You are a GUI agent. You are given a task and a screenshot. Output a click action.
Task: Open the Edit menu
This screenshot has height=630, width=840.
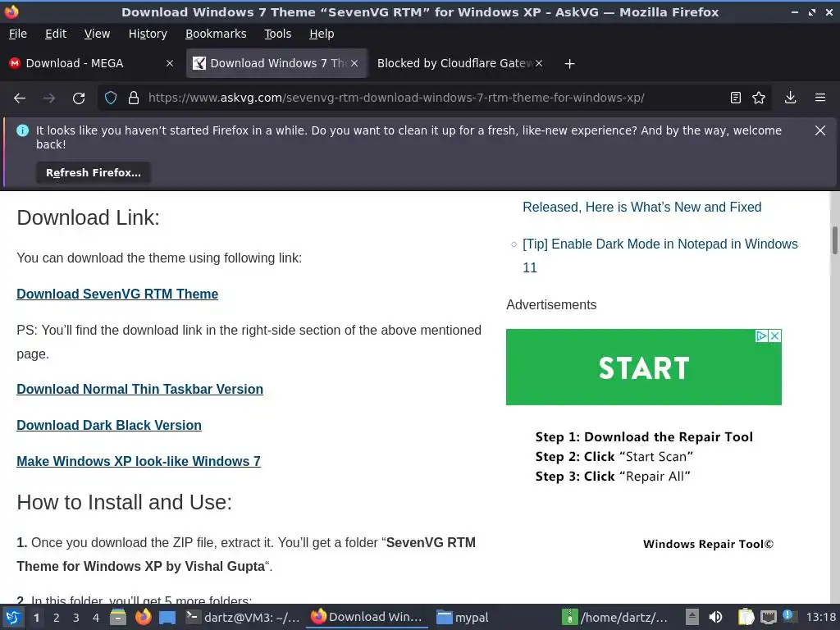[56, 34]
